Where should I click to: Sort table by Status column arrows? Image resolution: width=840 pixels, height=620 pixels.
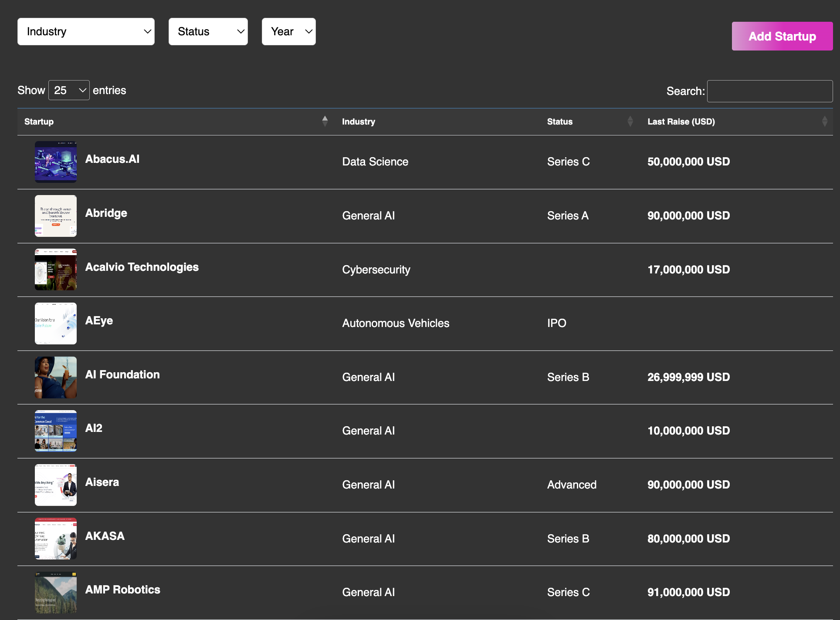[630, 121]
